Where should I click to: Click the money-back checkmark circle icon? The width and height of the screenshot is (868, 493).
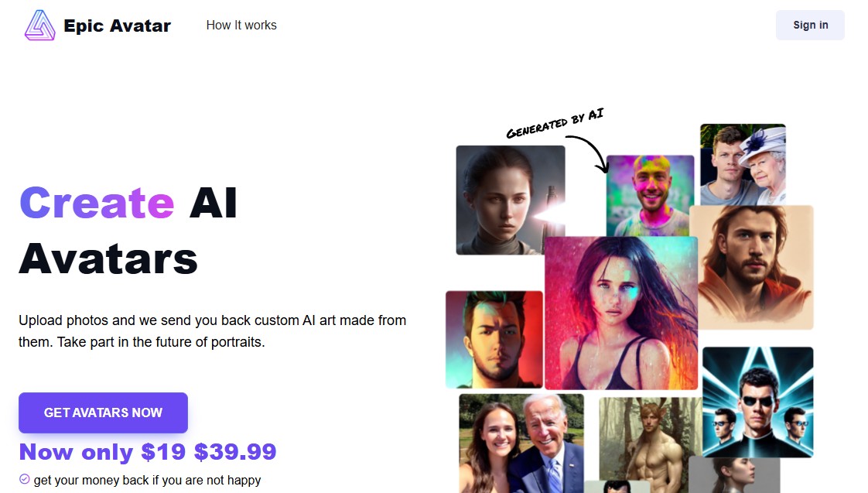click(x=24, y=478)
